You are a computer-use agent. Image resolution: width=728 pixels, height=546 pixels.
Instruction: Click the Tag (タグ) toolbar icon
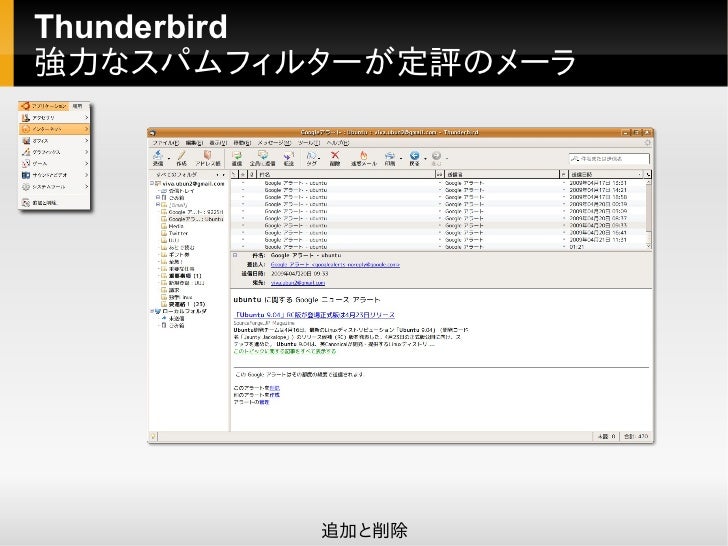311,156
